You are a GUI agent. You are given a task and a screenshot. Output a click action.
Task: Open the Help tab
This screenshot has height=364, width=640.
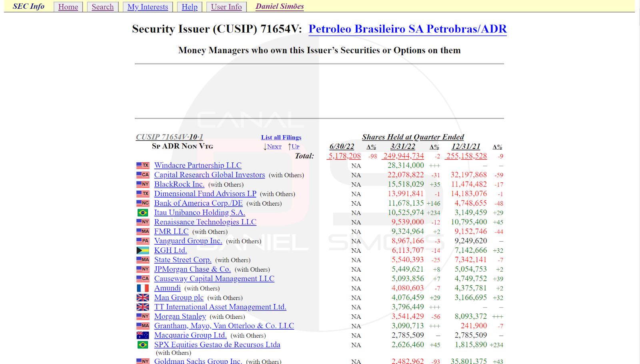(190, 7)
